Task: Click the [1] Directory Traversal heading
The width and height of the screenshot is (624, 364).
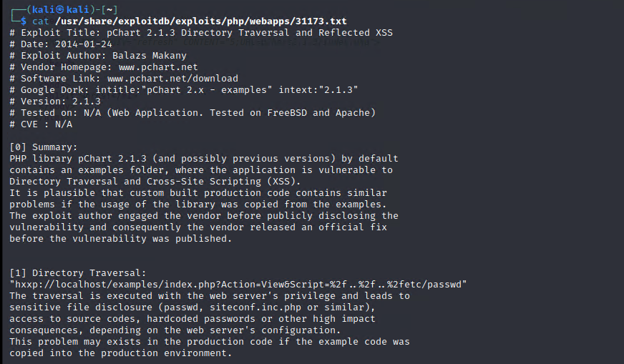Action: click(x=78, y=273)
